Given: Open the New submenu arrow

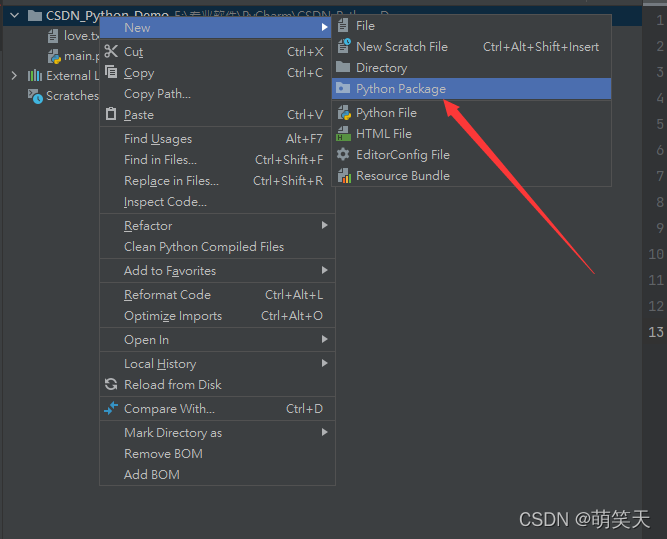Looking at the screenshot, I should pyautogui.click(x=325, y=27).
